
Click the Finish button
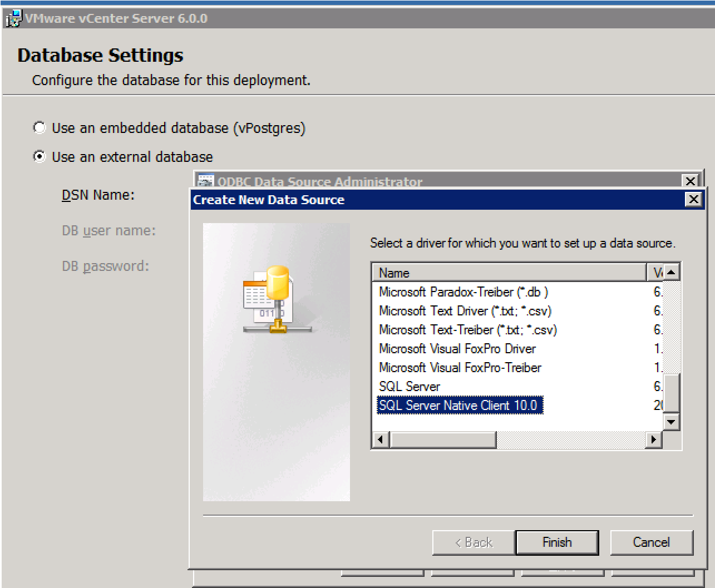click(557, 542)
